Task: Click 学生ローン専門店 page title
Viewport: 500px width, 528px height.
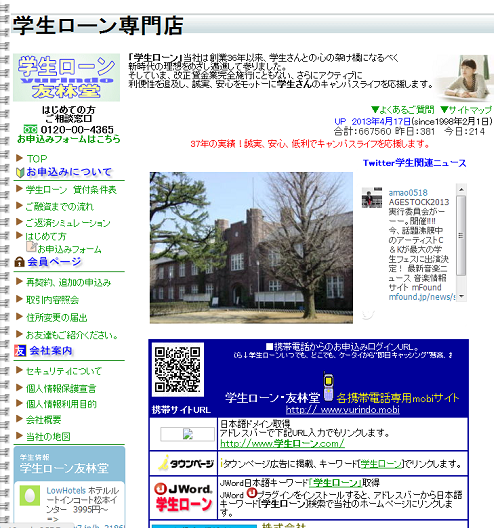Action: pos(98,26)
